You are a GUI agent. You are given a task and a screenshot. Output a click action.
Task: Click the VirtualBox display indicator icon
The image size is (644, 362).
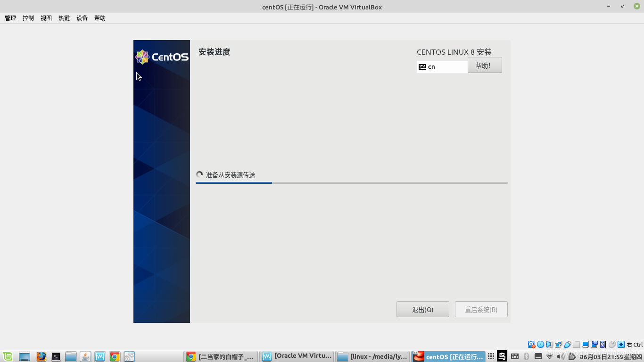click(586, 345)
